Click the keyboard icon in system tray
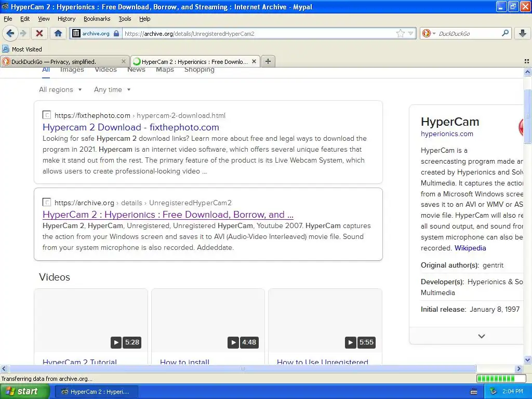This screenshot has width=532, height=399. coord(474,392)
